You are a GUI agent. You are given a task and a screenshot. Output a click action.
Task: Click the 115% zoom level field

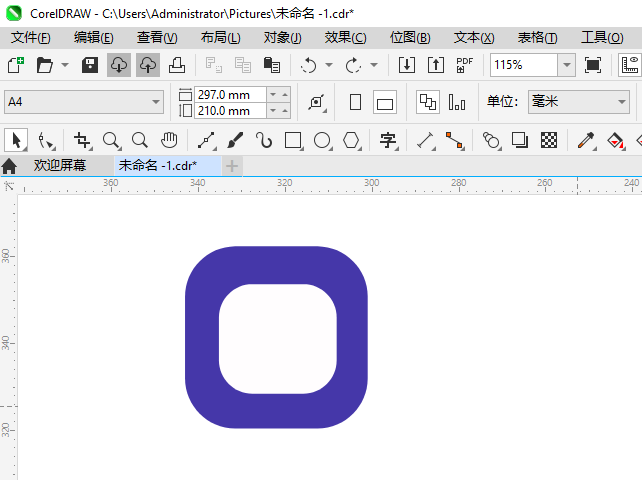point(524,65)
